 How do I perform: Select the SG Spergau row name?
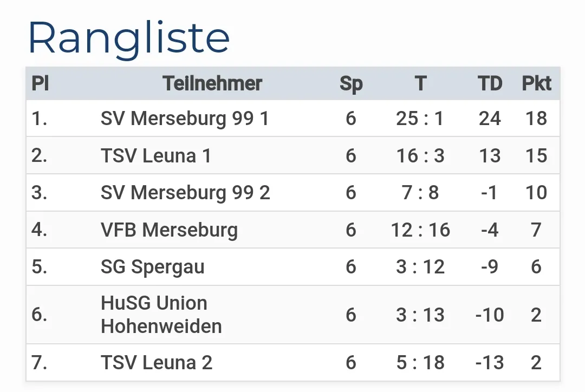pos(152,267)
